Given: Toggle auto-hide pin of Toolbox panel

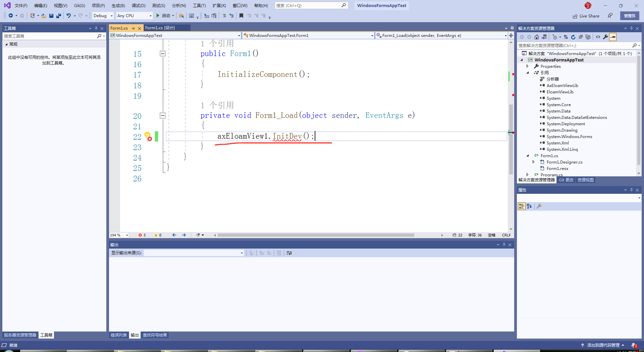Looking at the screenshot, I should tap(96, 28).
